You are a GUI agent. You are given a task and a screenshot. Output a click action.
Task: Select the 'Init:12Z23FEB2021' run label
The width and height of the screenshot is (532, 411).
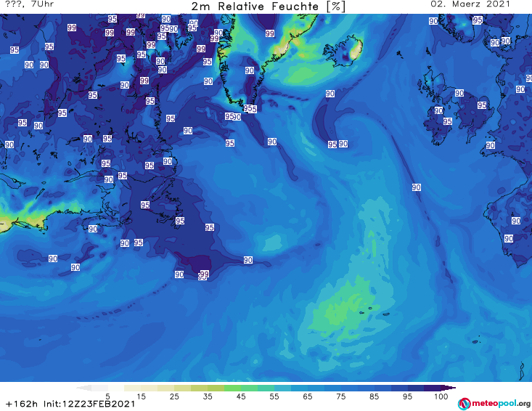tap(89, 404)
